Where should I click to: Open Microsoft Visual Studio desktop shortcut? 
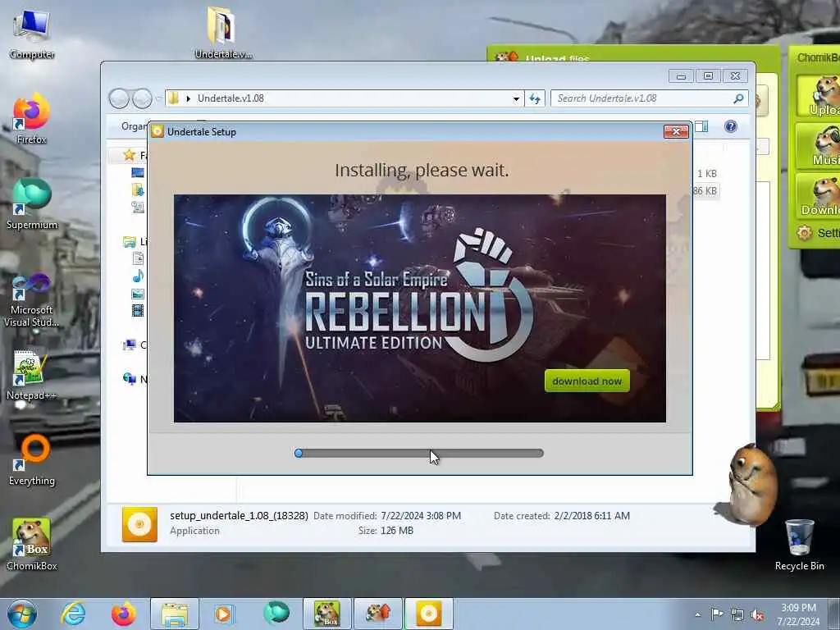click(x=32, y=300)
